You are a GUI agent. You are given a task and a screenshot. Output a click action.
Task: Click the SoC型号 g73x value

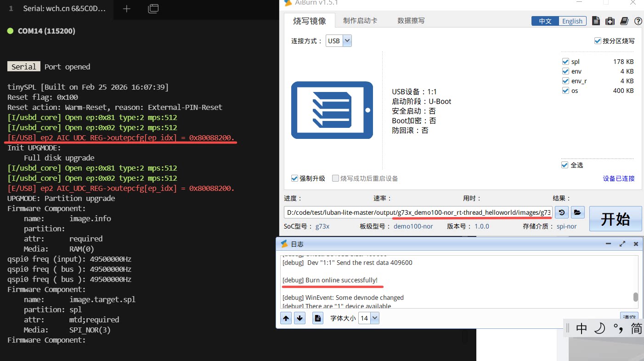click(x=322, y=226)
